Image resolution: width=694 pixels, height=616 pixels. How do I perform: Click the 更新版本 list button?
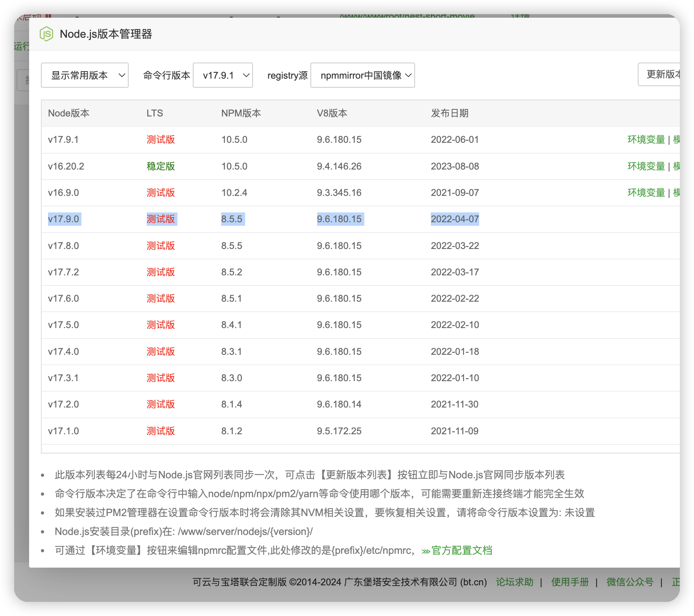tap(659, 74)
